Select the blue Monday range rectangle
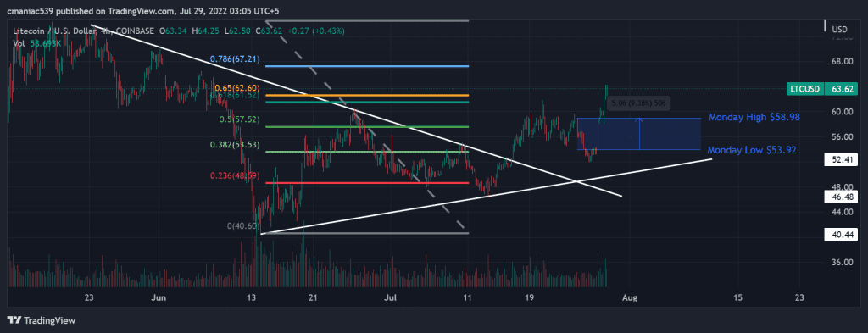Image resolution: width=868 pixels, height=333 pixels. (x=639, y=133)
